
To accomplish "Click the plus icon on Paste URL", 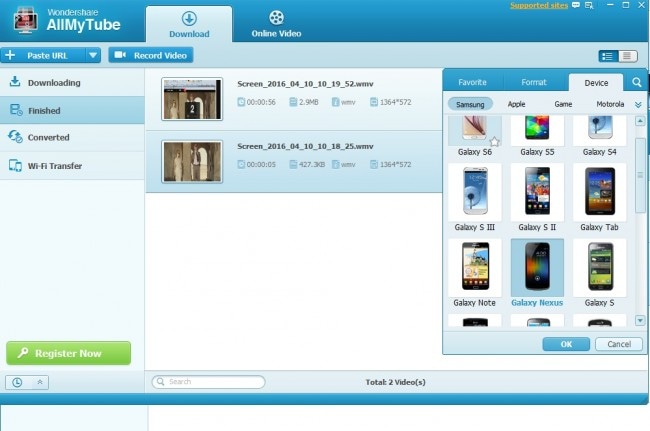I will 10,55.
